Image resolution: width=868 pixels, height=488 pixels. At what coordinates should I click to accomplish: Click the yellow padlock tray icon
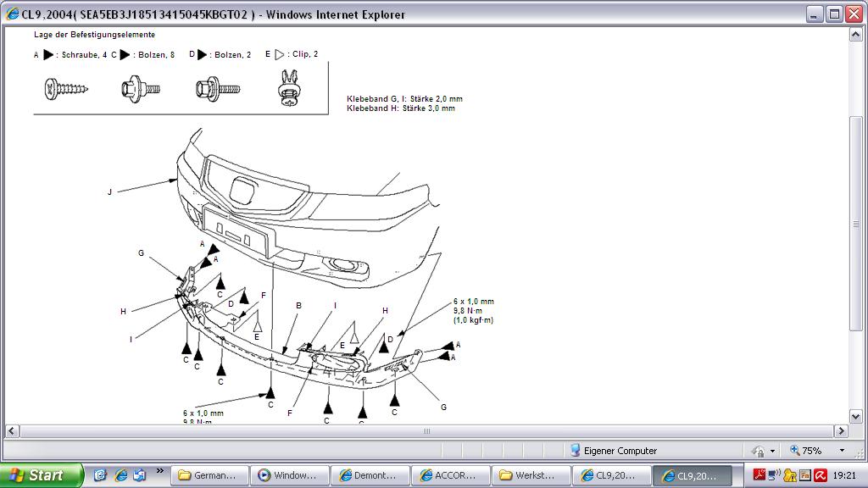pyautogui.click(x=789, y=474)
